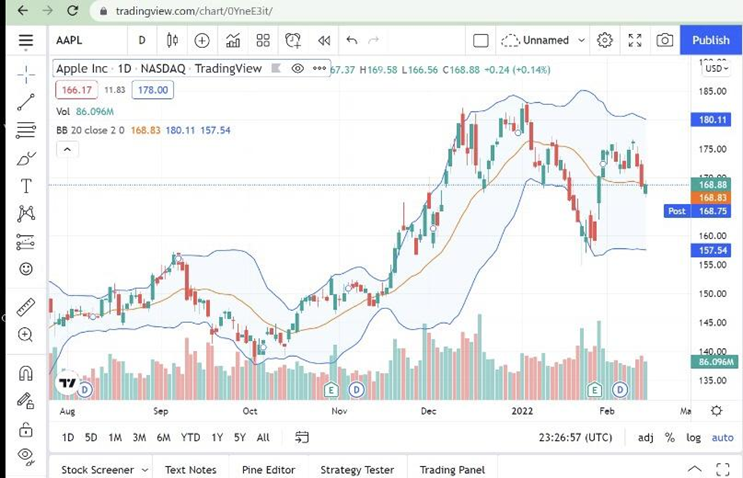Toggle adj dividend adjustment
This screenshot has width=743, height=478.
(646, 437)
